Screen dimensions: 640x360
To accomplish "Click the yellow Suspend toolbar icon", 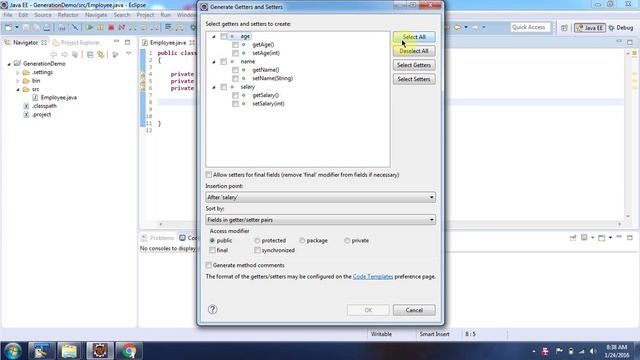I will point(100,27).
